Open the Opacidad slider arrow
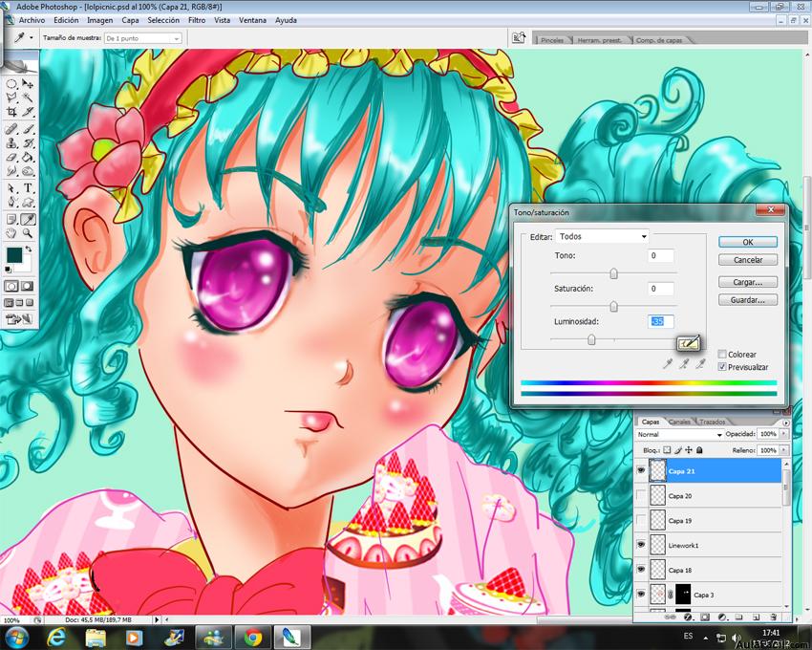Image resolution: width=812 pixels, height=650 pixels. [x=783, y=434]
